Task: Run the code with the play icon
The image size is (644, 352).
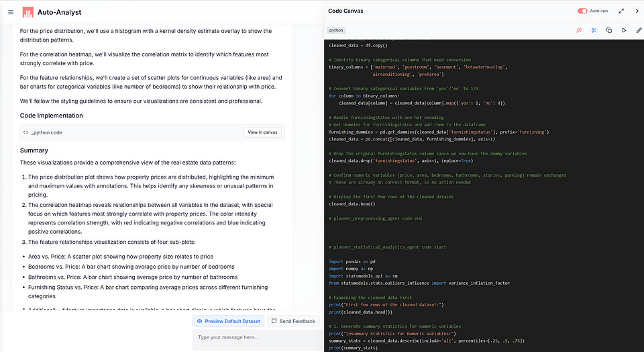Action: click(x=624, y=30)
